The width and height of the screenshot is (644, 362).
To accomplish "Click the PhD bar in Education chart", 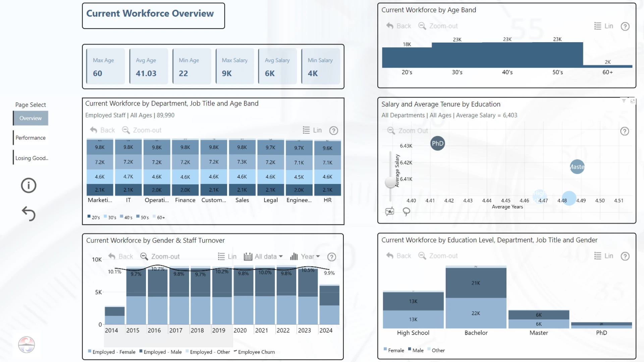I will coord(601,325).
